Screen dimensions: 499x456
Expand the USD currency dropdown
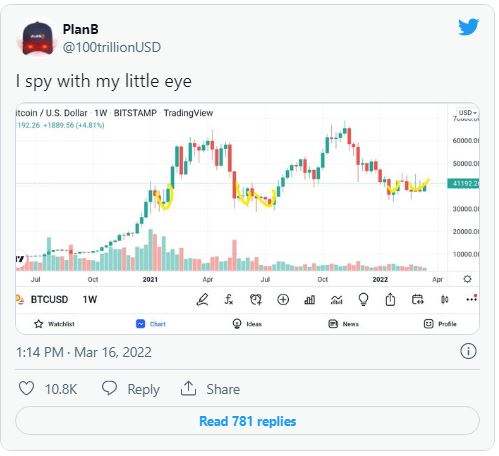tap(467, 113)
